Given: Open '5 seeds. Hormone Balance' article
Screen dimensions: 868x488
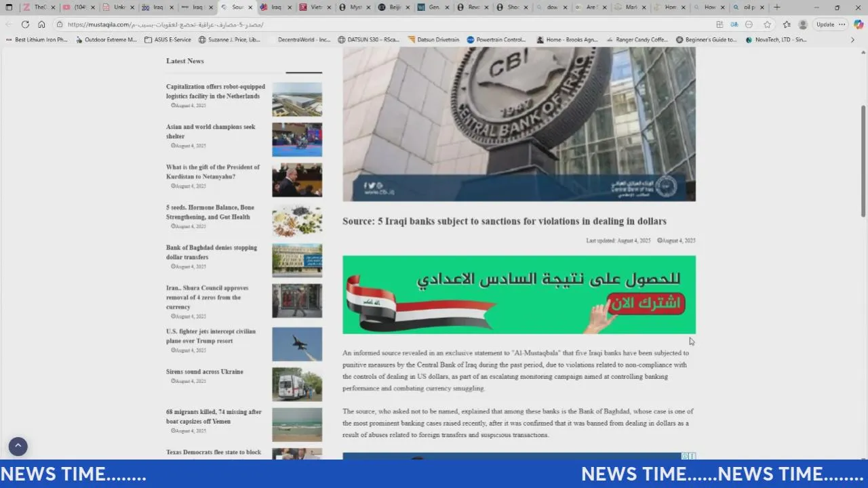Looking at the screenshot, I should point(210,212).
